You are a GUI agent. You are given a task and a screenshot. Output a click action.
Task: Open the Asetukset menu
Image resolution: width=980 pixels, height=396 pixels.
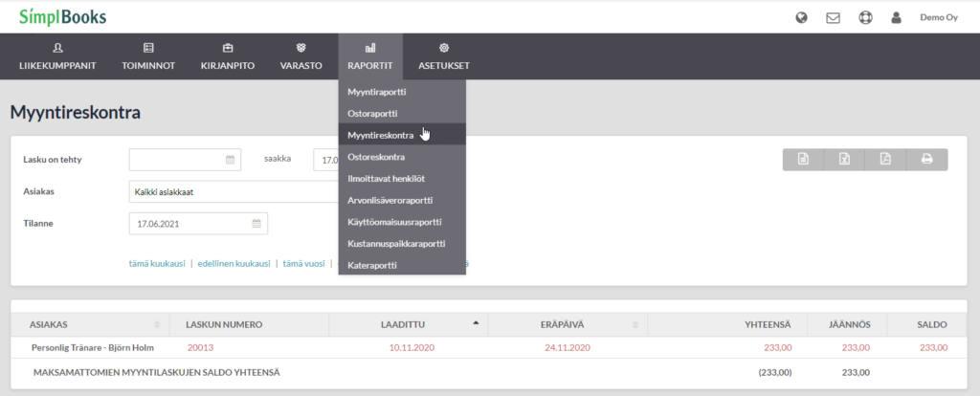point(444,56)
